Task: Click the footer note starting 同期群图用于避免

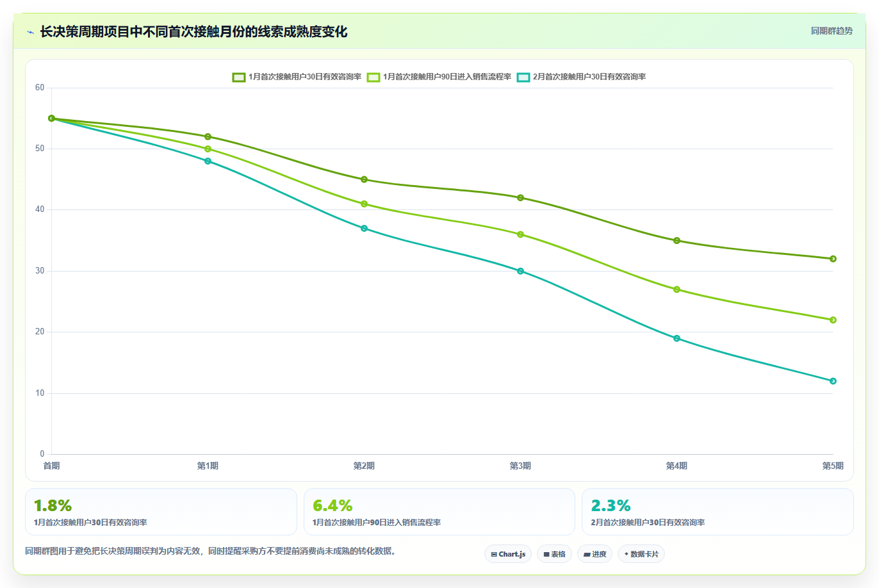Action: point(210,551)
